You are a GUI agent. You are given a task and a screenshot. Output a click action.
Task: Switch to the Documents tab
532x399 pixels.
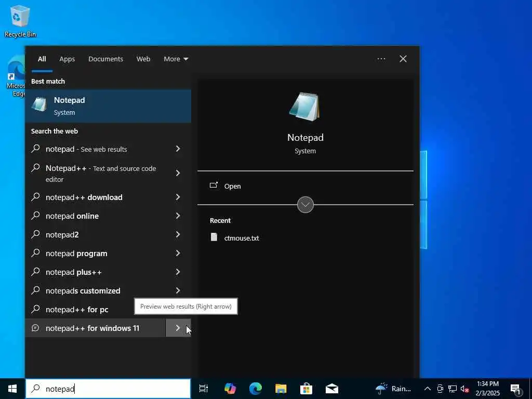coord(105,59)
